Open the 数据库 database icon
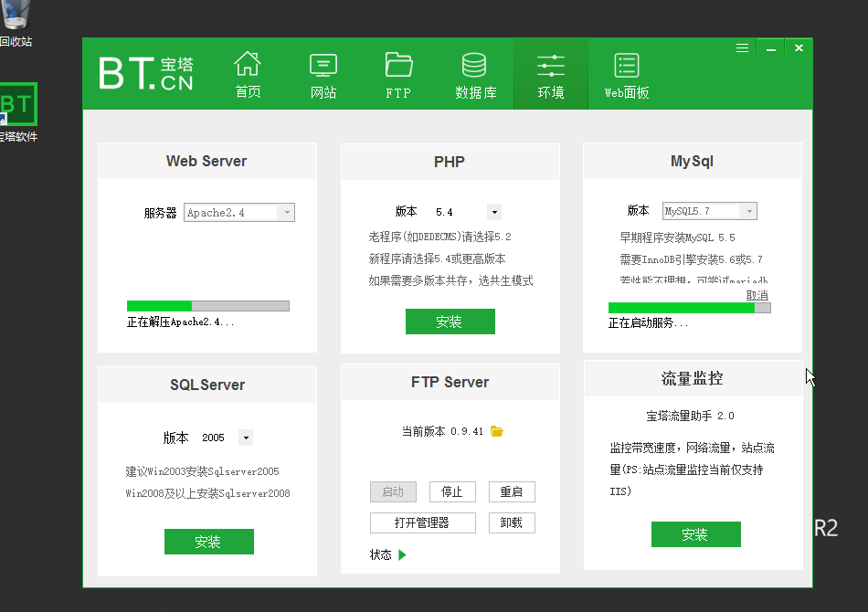Image resolution: width=868 pixels, height=612 pixels. click(474, 65)
